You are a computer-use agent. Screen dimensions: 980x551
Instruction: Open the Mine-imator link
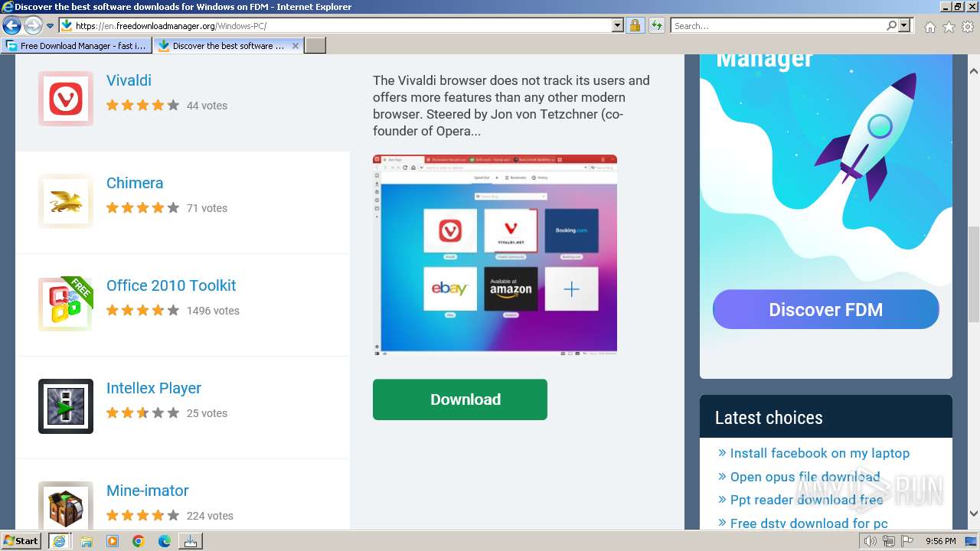pos(148,491)
